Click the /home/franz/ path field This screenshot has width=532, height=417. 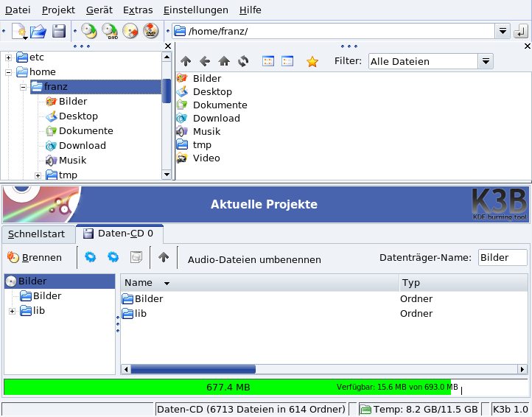[334, 32]
